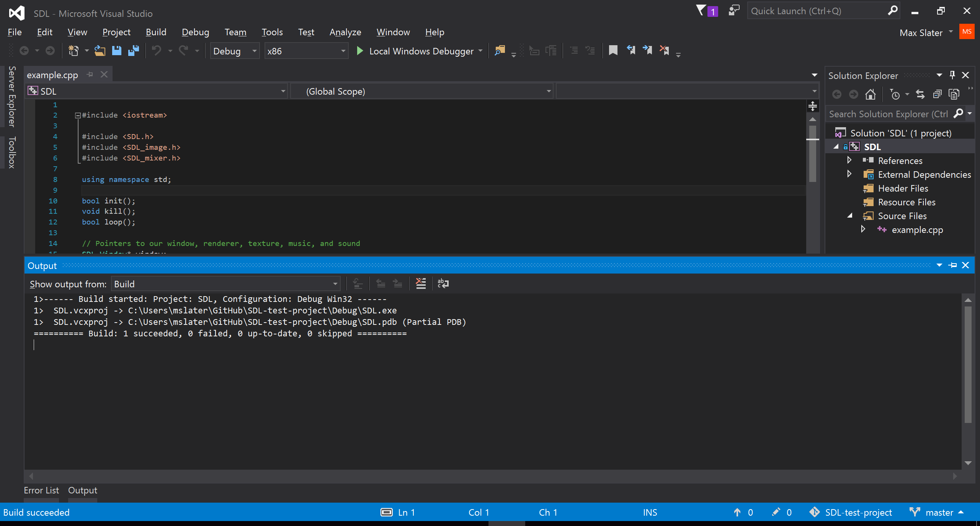
Task: Open the Debug configuration dropdown
Action: tap(235, 51)
